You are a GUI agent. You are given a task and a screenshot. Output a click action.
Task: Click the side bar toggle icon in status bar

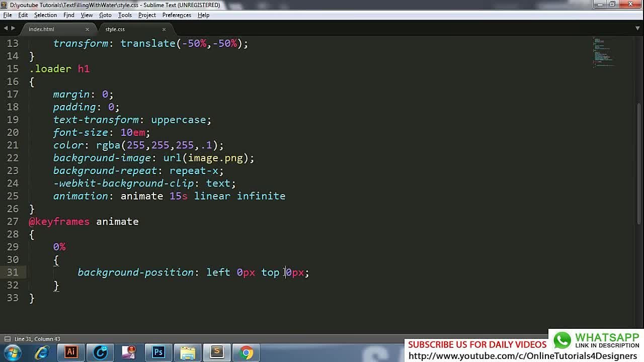7,339
